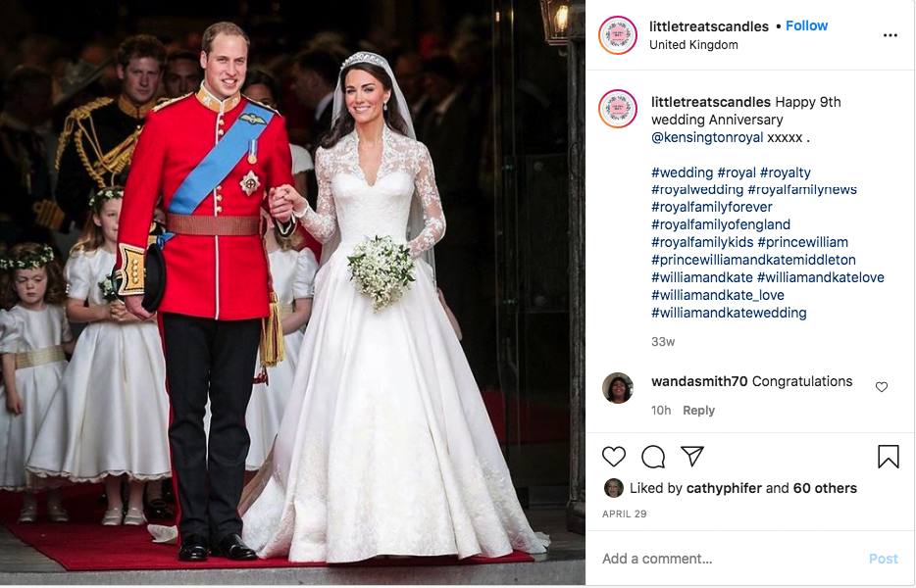This screenshot has height=588, width=916.
Task: Share post using the paper plane icon
Action: (692, 456)
